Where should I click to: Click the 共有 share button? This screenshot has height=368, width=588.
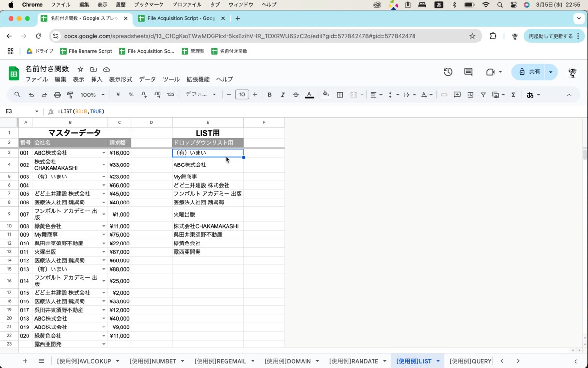point(529,72)
